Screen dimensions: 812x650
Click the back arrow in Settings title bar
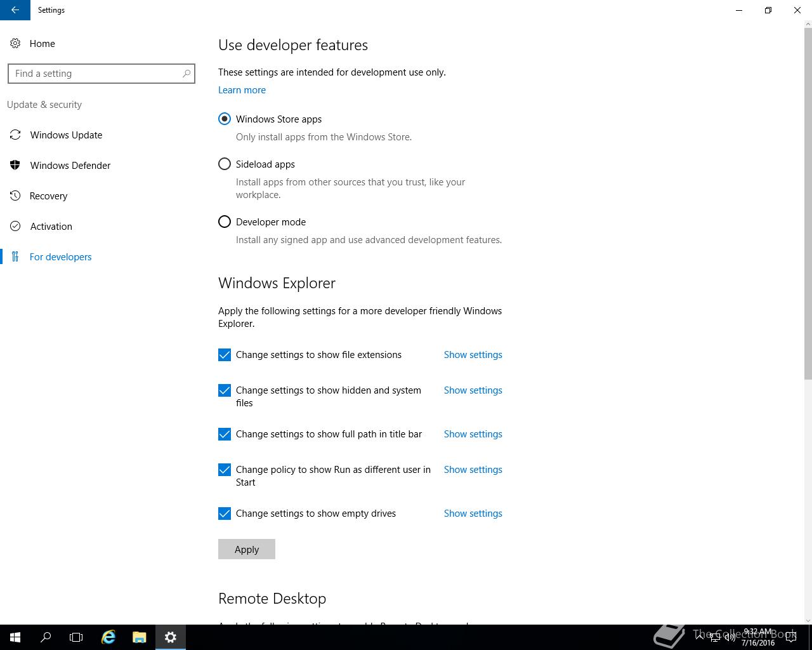coord(15,10)
